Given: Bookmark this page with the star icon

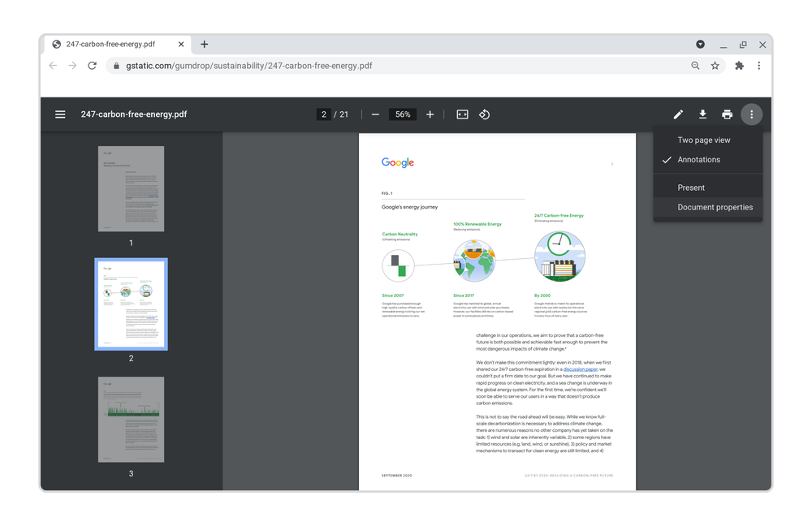Looking at the screenshot, I should (x=715, y=65).
